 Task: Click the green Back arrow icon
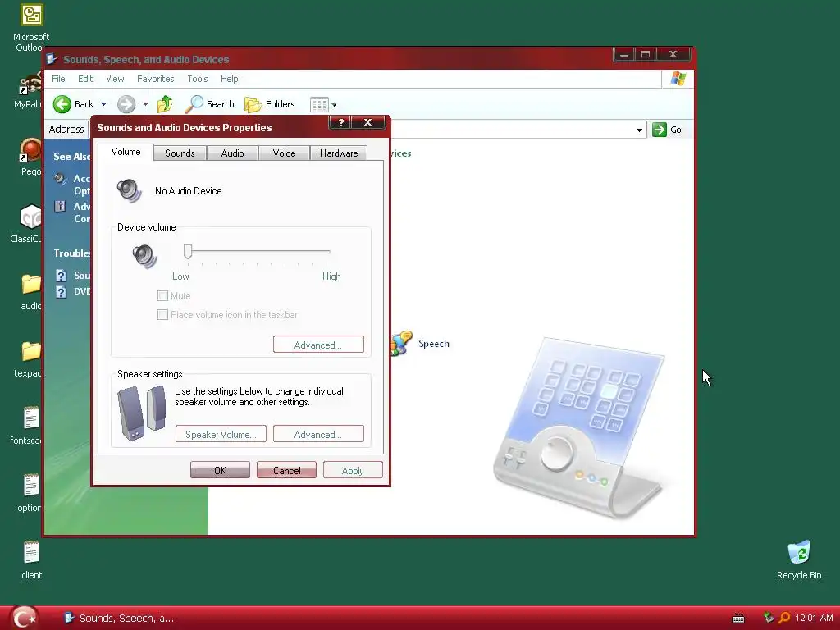tap(62, 104)
